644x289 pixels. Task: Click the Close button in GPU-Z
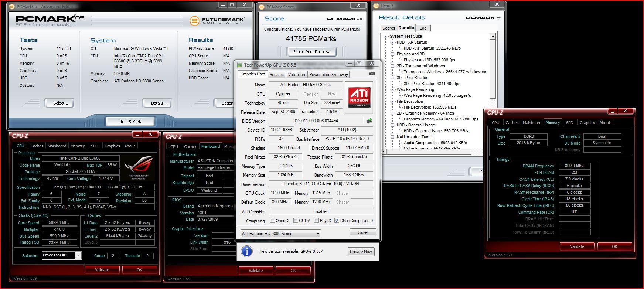tap(362, 232)
